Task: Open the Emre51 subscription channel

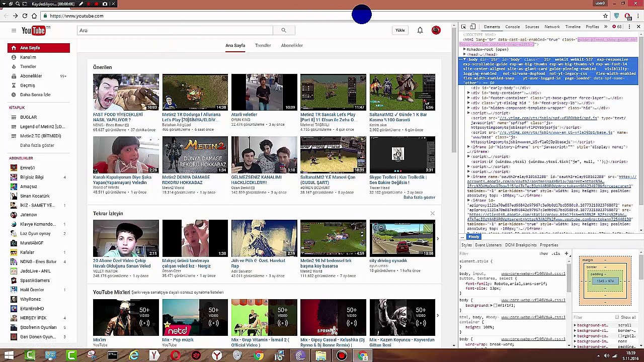Action: [27, 168]
